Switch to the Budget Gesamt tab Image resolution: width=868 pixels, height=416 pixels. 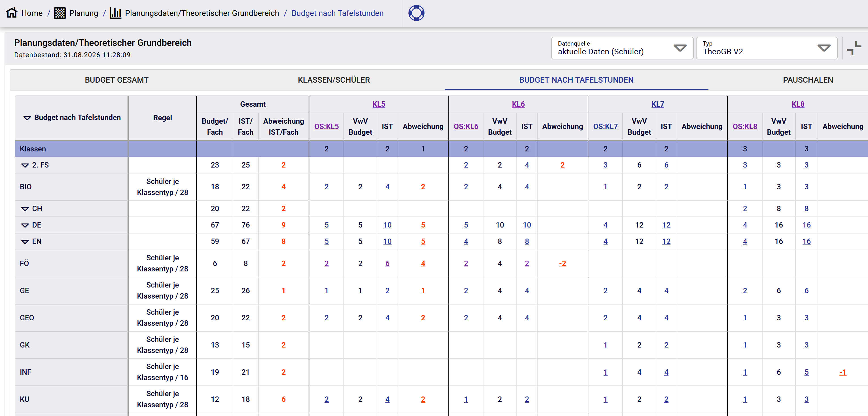click(x=116, y=80)
